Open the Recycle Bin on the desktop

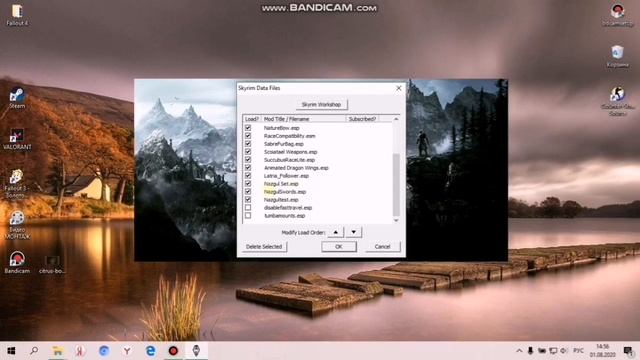point(618,56)
